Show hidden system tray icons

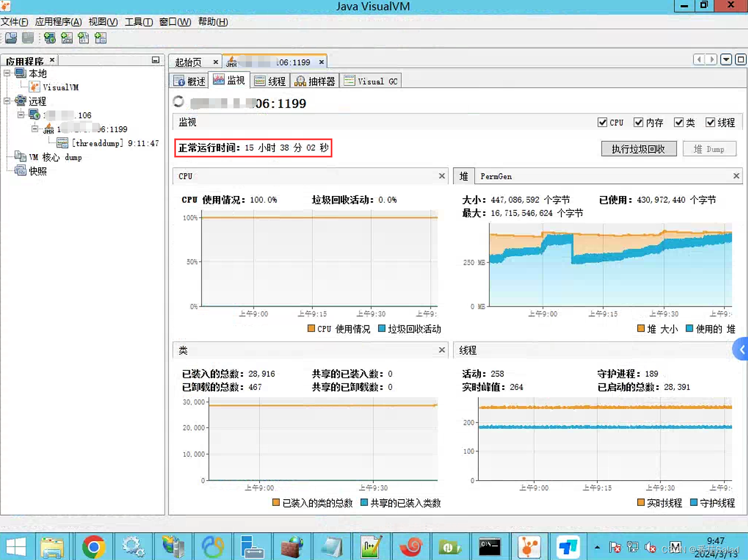[x=597, y=547]
